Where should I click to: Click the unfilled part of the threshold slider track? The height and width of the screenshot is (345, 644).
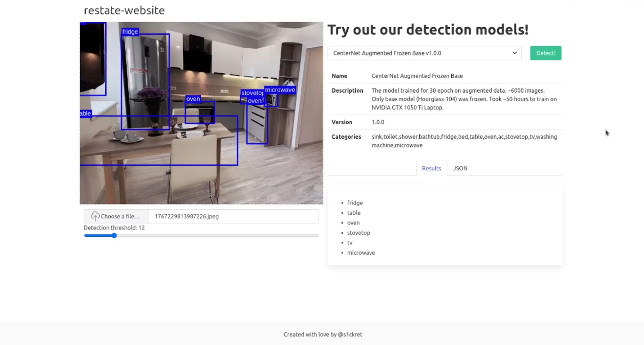220,236
